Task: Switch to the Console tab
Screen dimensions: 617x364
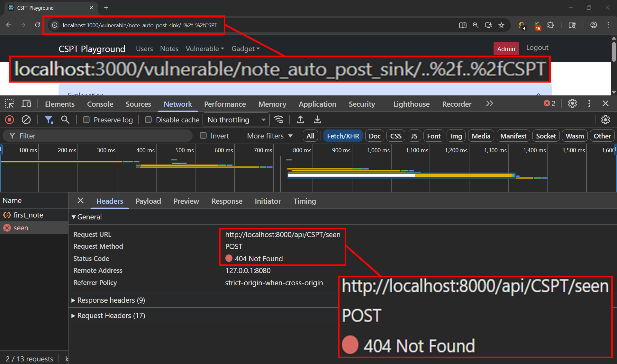Action: (100, 104)
